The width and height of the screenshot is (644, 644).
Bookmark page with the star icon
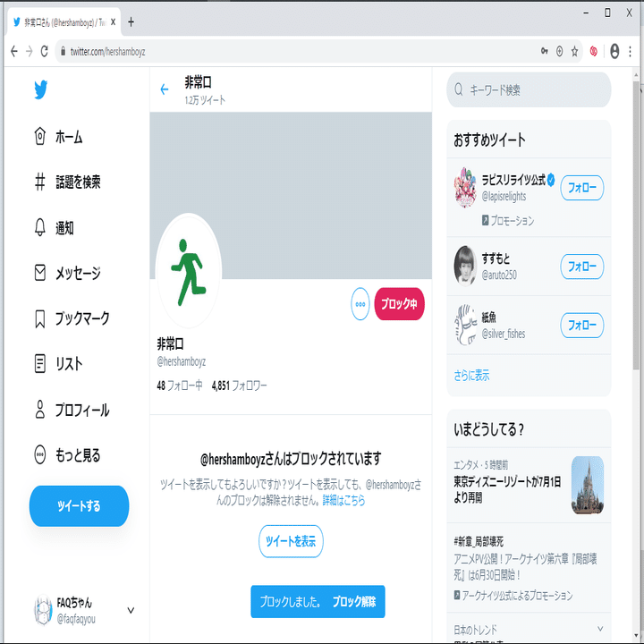[x=574, y=51]
